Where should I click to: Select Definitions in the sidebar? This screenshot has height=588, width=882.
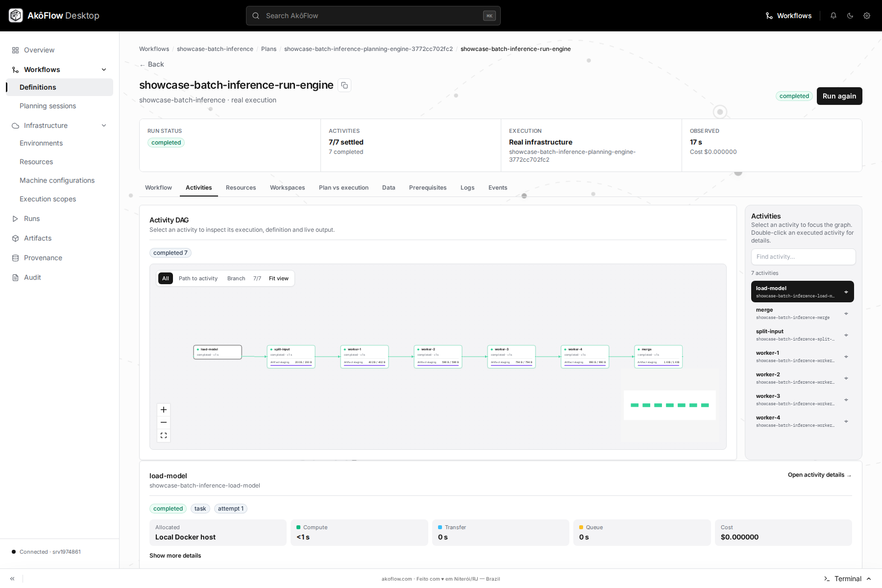(59, 87)
